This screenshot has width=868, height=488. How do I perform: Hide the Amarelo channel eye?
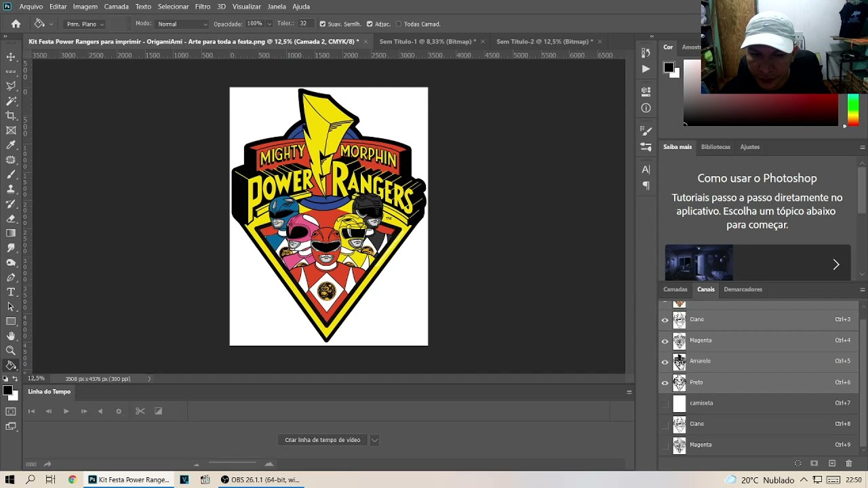click(x=665, y=362)
